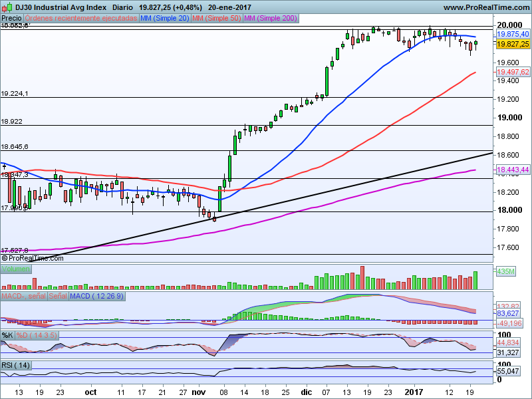Click the MACD-, señal label

point(23,296)
